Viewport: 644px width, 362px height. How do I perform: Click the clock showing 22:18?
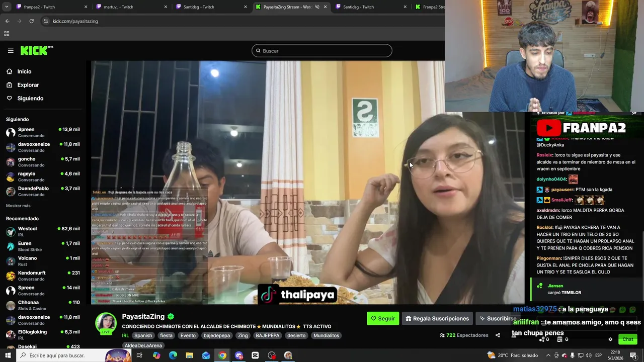(x=616, y=355)
